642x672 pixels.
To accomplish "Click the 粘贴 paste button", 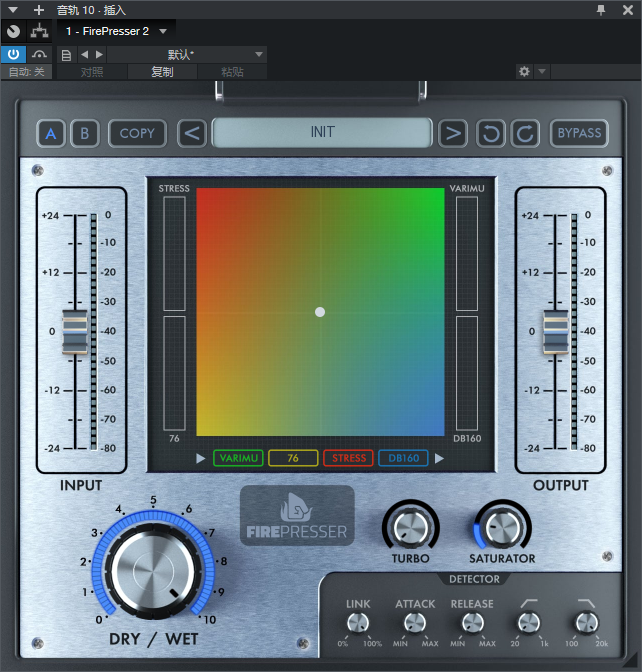I will click(x=232, y=72).
